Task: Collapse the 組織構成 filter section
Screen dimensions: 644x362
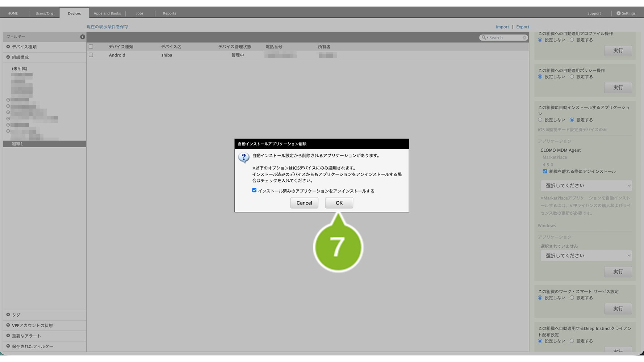Action: pos(8,57)
